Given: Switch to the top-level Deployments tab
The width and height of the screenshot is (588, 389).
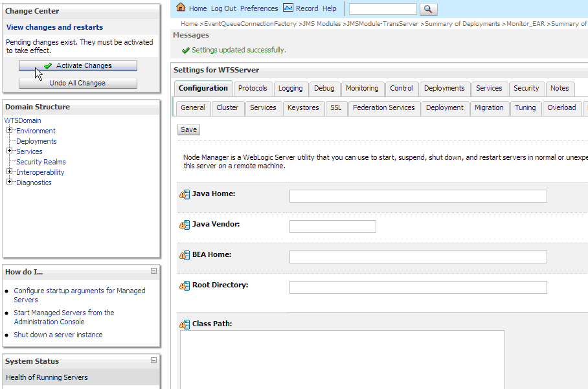Looking at the screenshot, I should pos(444,89).
